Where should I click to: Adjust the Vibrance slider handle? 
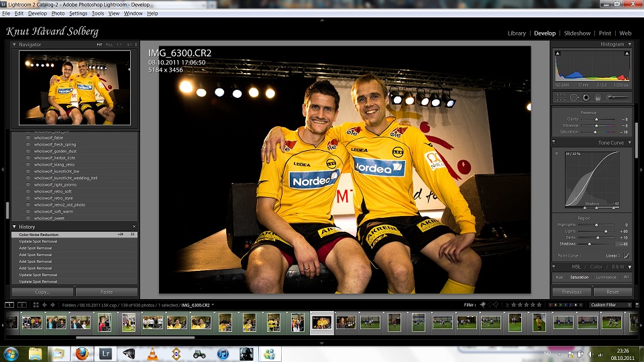coord(596,125)
